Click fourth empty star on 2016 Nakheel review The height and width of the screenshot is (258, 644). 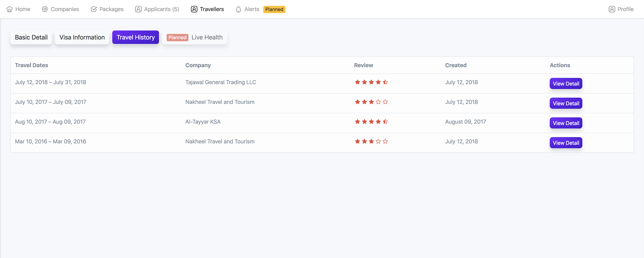(378, 141)
